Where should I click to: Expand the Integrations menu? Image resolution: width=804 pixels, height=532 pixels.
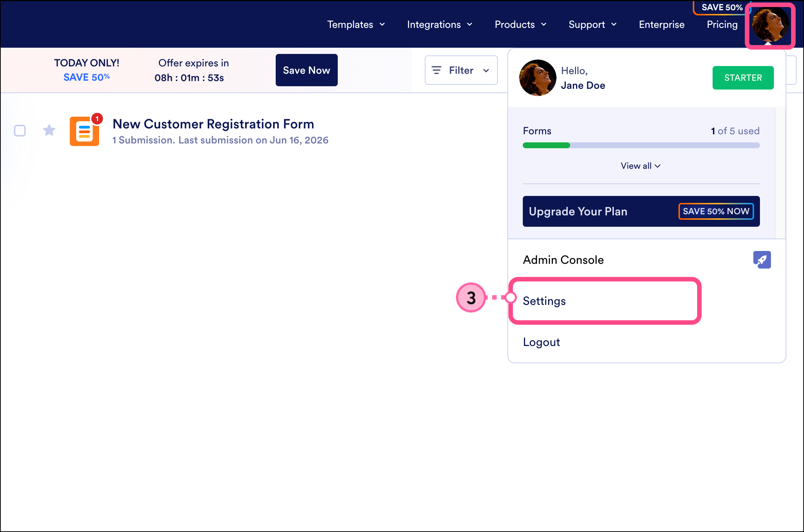[x=440, y=25]
